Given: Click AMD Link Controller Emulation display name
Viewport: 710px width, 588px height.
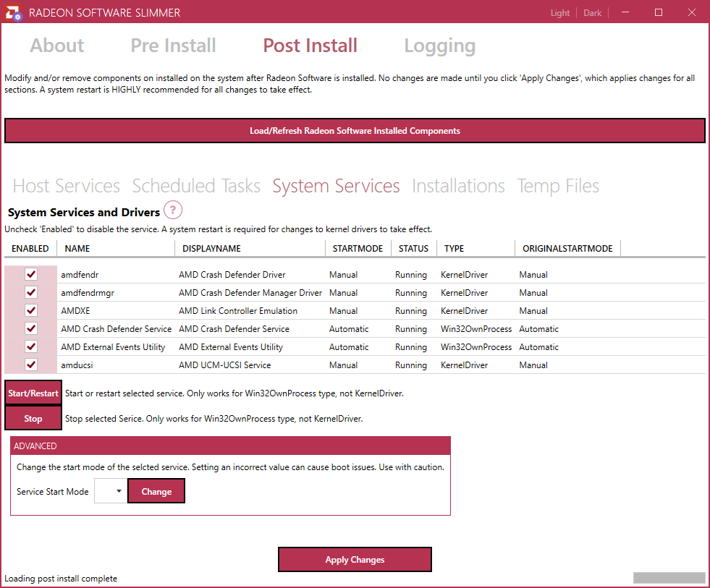Looking at the screenshot, I should click(238, 311).
